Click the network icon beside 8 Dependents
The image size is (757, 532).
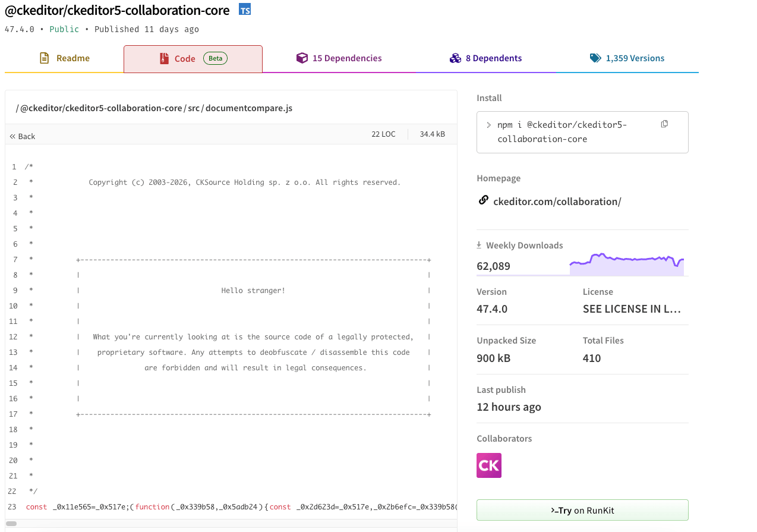click(x=455, y=58)
